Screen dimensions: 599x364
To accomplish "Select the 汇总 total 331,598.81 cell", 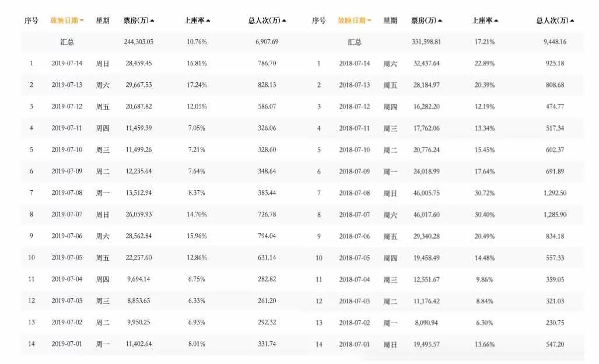I will [x=426, y=41].
